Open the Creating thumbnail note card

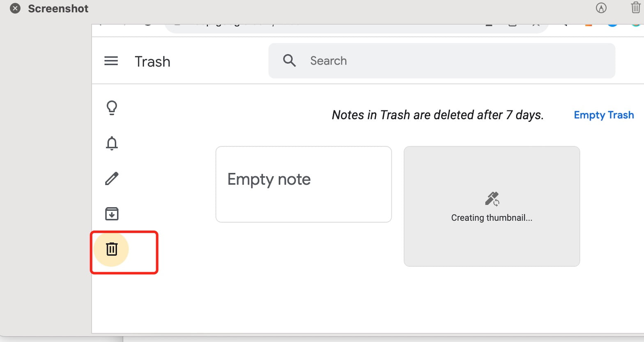[x=492, y=206]
